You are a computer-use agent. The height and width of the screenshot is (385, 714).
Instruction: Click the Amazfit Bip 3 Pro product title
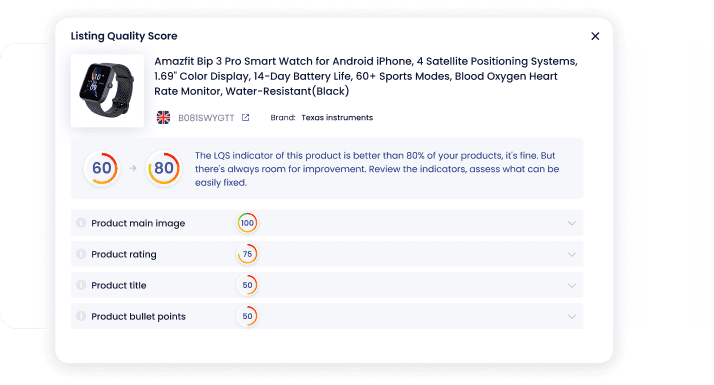[x=366, y=76]
